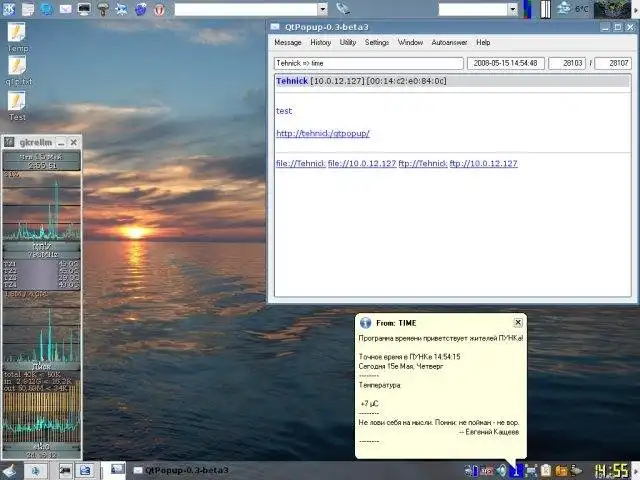Open the Temp desktop icon
This screenshot has width=640, height=480.
coord(17,33)
